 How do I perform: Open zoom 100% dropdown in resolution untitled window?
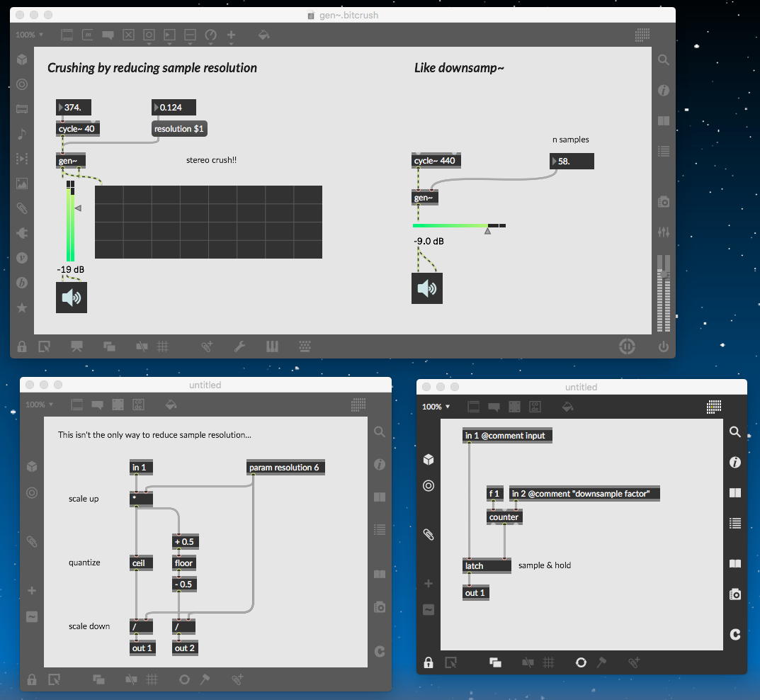click(x=39, y=405)
